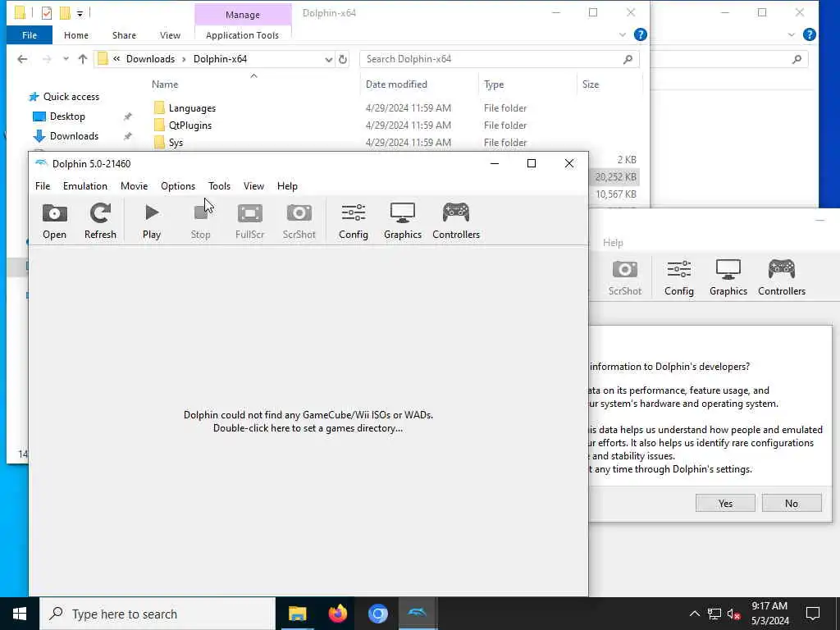Click ScrShot in the background Dolphin window
The width and height of the screenshot is (840, 630).
click(x=624, y=278)
